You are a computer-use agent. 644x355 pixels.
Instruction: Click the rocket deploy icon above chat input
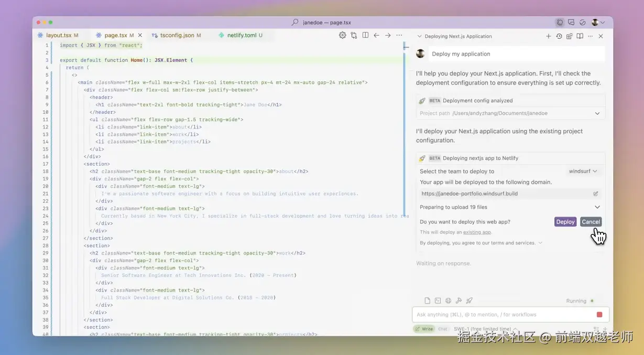point(470,300)
